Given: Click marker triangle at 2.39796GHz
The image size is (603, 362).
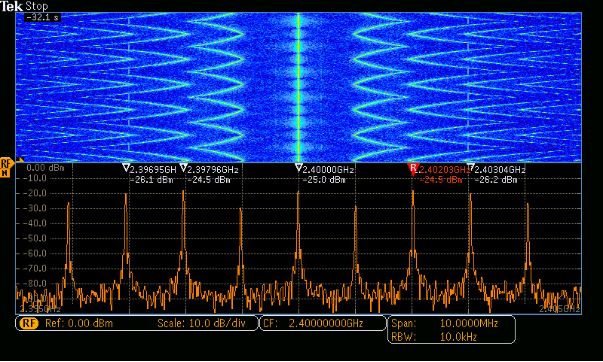Looking at the screenshot, I should pos(183,167).
